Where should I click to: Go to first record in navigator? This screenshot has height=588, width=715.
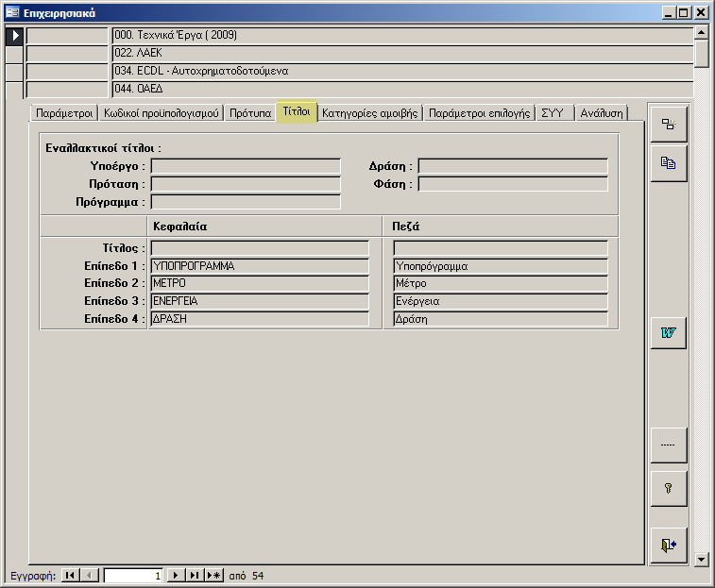click(x=71, y=575)
